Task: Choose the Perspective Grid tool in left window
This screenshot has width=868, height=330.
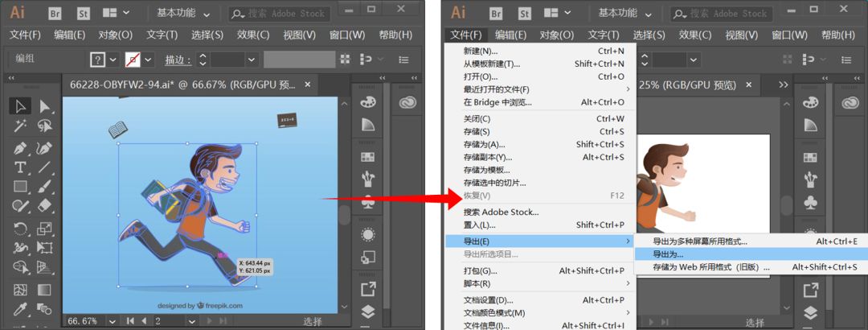Action: tap(45, 266)
